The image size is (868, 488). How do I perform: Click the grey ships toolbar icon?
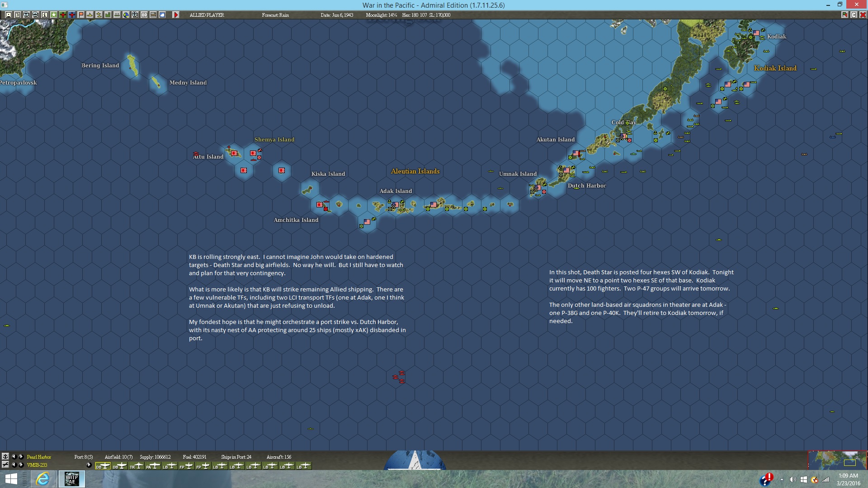tap(117, 15)
